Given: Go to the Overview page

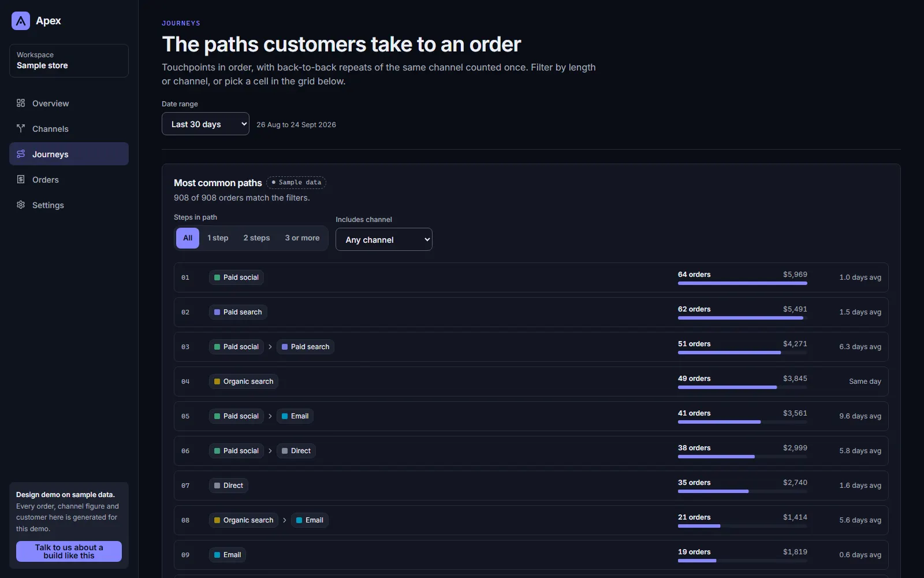Looking at the screenshot, I should tap(69, 103).
